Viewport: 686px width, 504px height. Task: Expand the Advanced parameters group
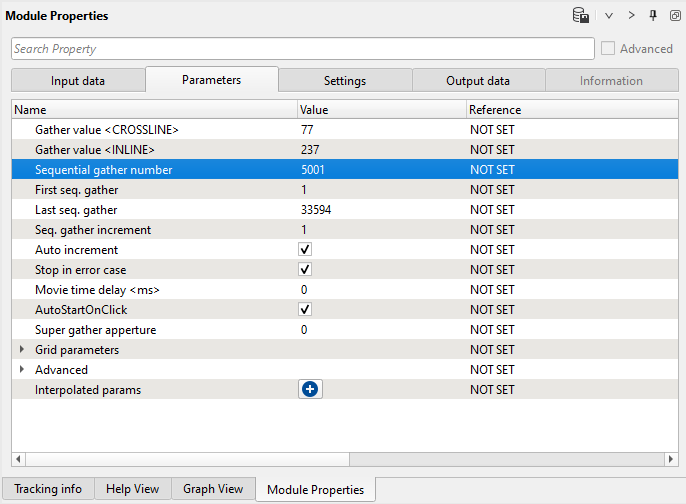(x=22, y=370)
